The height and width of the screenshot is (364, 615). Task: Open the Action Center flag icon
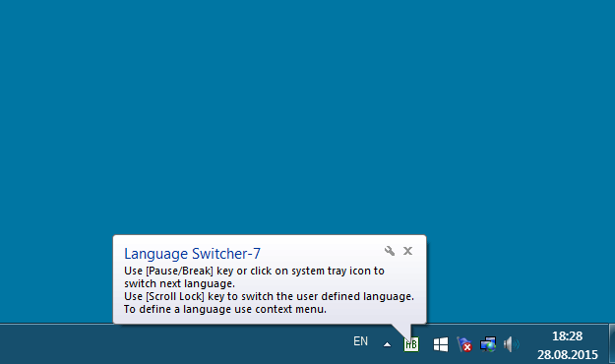[464, 344]
